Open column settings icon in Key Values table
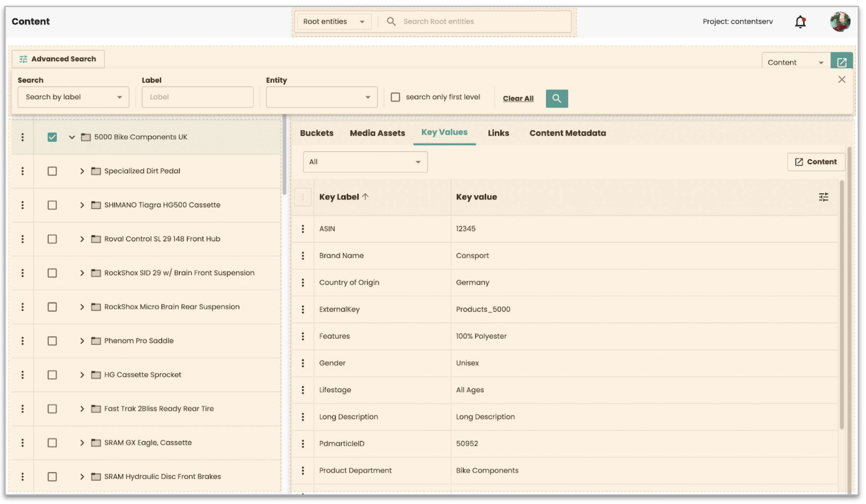866x504 pixels. (x=823, y=197)
